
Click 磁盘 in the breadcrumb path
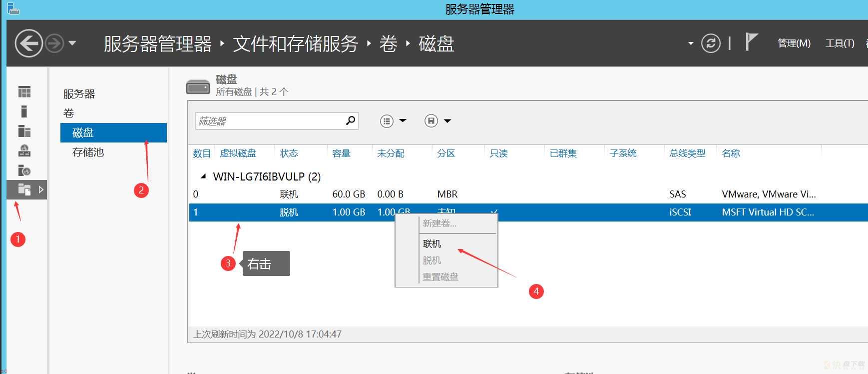coord(436,44)
